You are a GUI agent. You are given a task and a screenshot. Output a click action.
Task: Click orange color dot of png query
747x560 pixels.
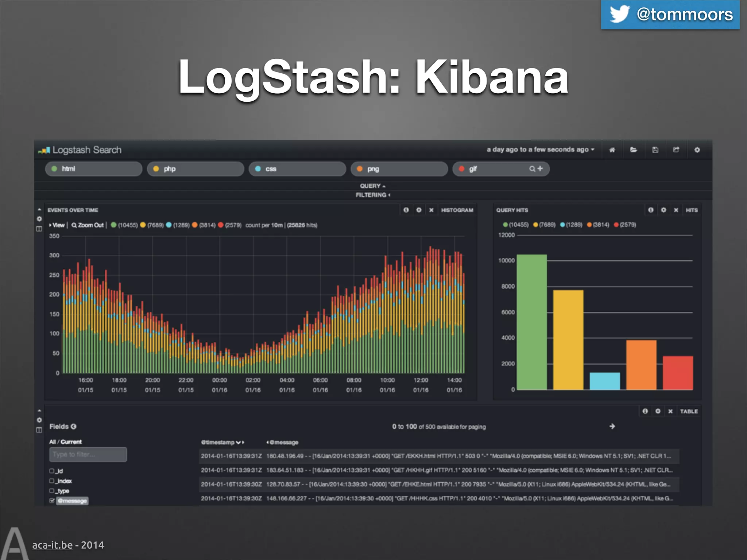point(360,169)
